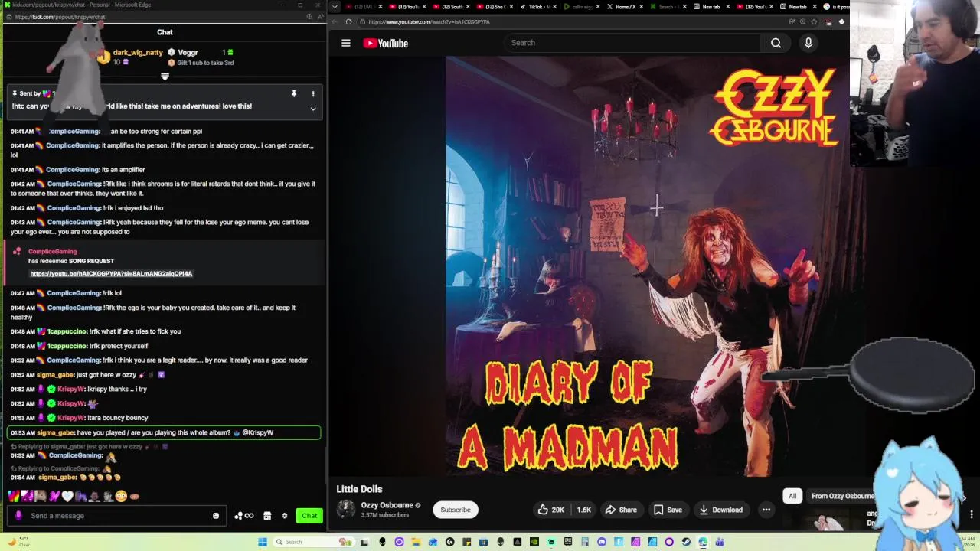
Task: Select the white heart quick emote
Action: 67,497
